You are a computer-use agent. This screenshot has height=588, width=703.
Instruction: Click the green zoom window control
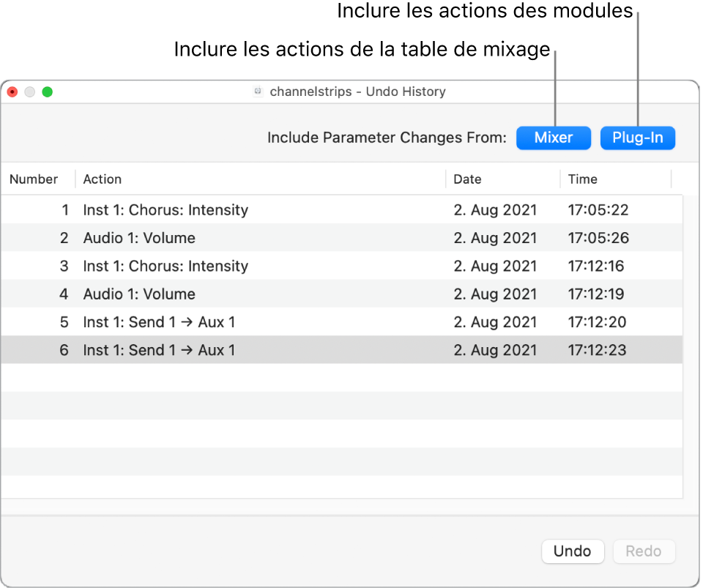(48, 92)
